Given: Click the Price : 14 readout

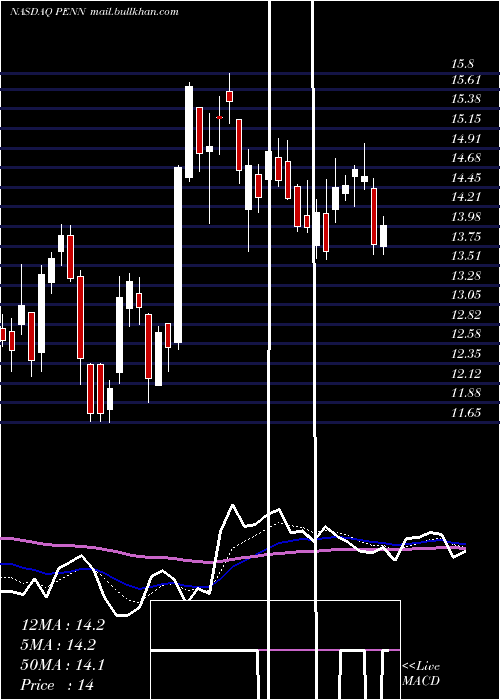Looking at the screenshot, I should click(x=57, y=685).
